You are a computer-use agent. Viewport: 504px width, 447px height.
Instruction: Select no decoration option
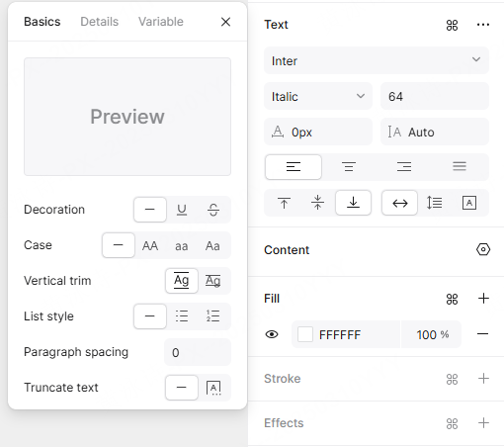150,210
